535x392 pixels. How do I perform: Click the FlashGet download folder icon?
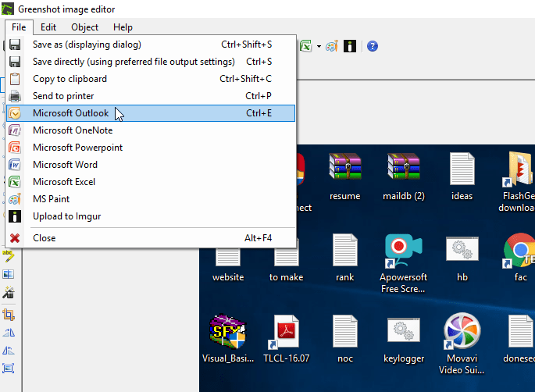click(x=518, y=169)
